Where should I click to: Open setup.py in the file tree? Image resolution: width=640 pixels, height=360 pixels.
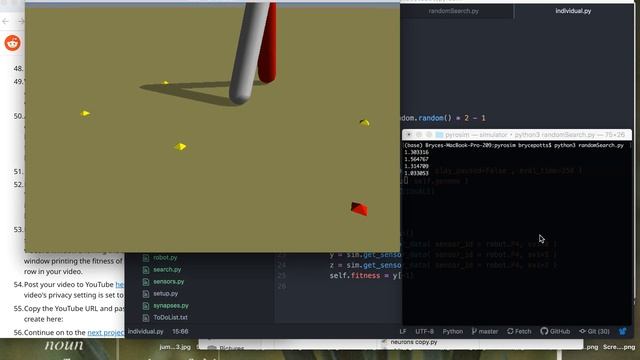[165, 293]
